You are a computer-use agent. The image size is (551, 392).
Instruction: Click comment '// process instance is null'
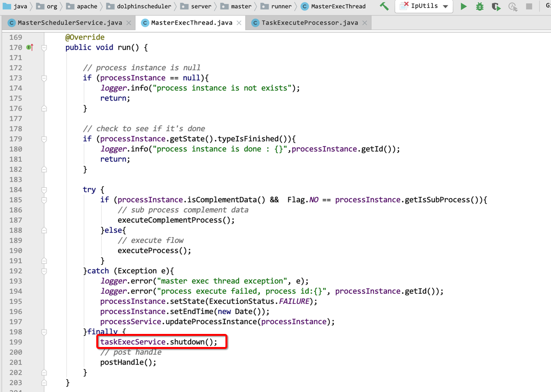point(142,67)
